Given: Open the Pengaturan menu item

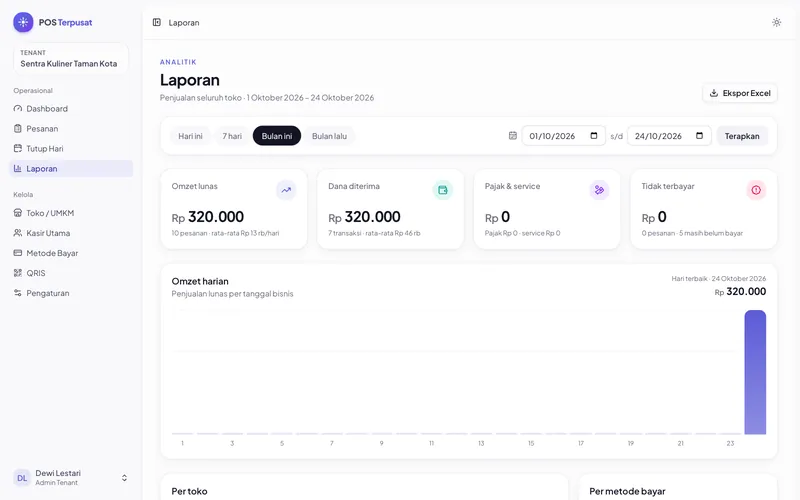Looking at the screenshot, I should click(71, 293).
